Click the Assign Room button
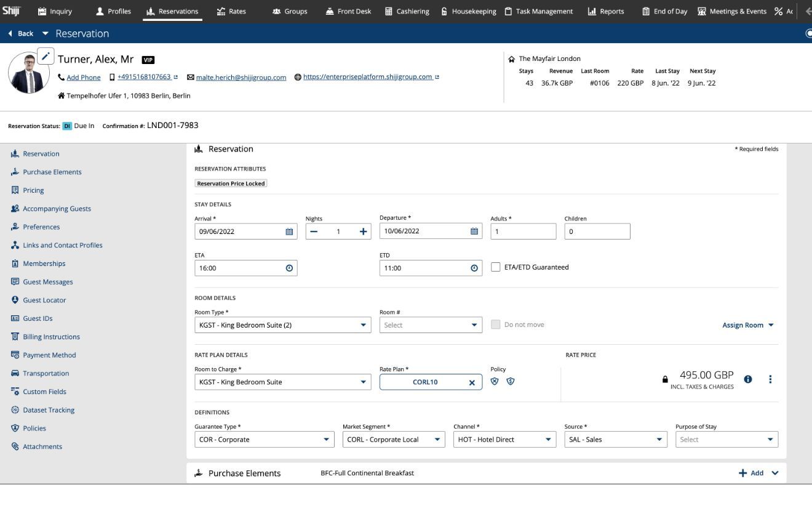Screen dimensions: 812x508 coord(747,325)
